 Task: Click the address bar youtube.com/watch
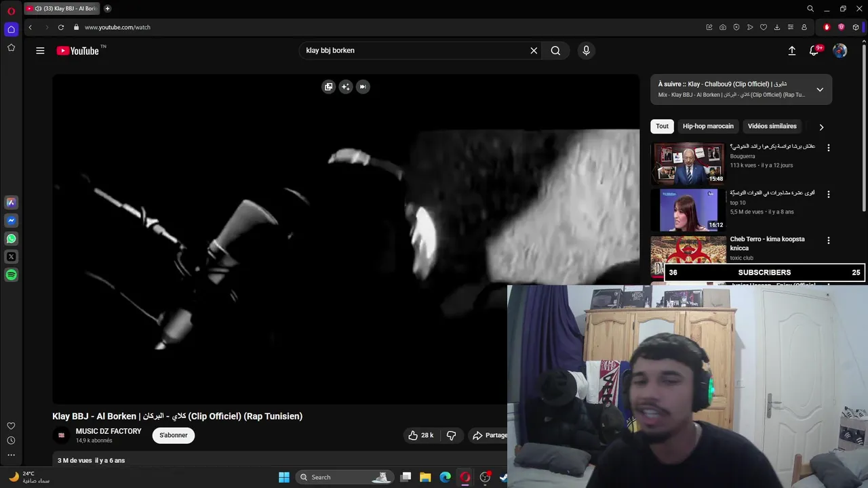[117, 27]
